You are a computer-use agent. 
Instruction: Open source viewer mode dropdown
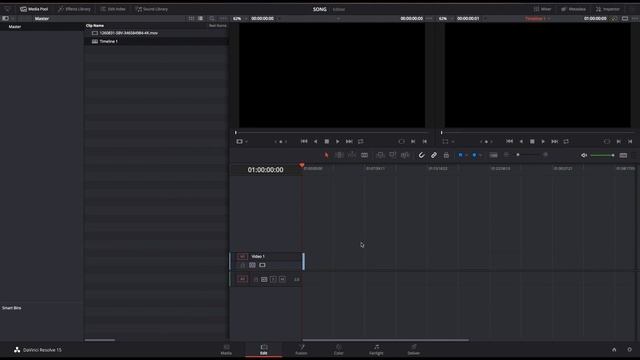coord(242,142)
